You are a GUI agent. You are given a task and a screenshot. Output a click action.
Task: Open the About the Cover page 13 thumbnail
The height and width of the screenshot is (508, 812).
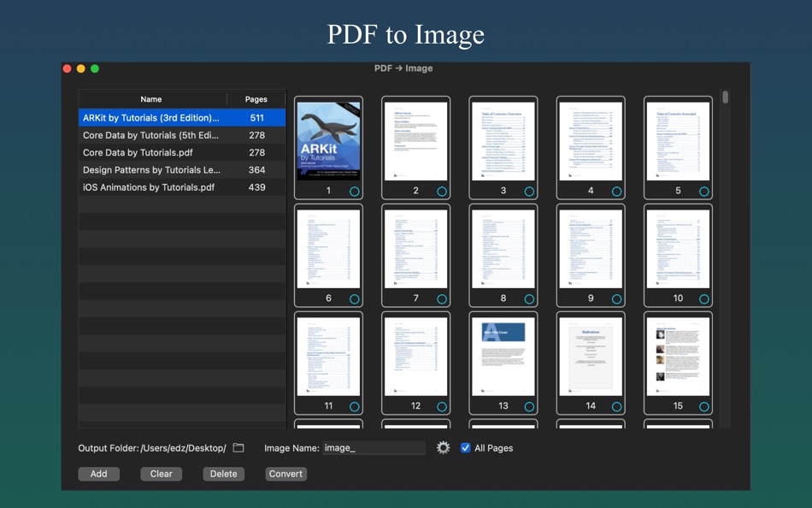503,357
